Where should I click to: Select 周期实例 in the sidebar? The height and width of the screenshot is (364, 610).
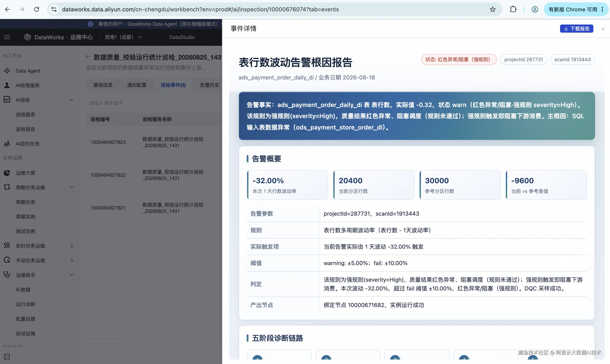[26, 217]
